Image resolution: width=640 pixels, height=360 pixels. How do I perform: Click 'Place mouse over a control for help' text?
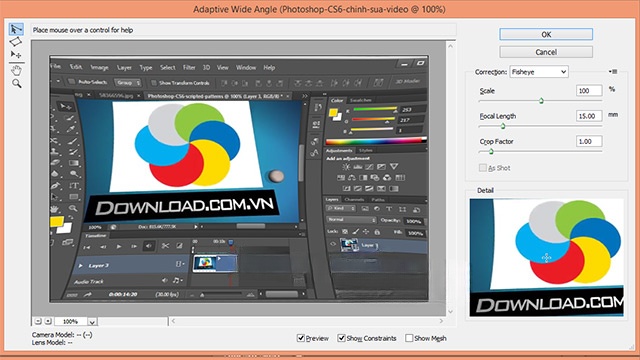[83, 30]
